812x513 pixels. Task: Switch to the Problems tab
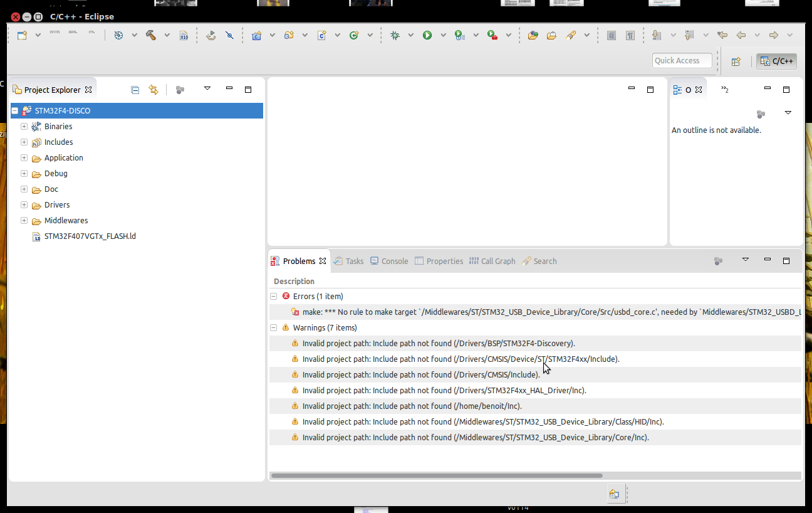pos(299,261)
